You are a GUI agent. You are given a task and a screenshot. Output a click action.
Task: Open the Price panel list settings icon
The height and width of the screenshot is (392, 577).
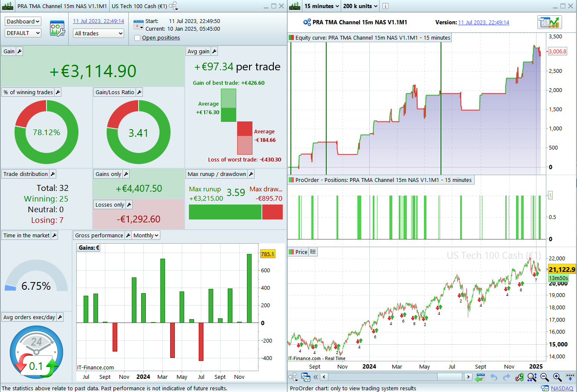[313, 252]
